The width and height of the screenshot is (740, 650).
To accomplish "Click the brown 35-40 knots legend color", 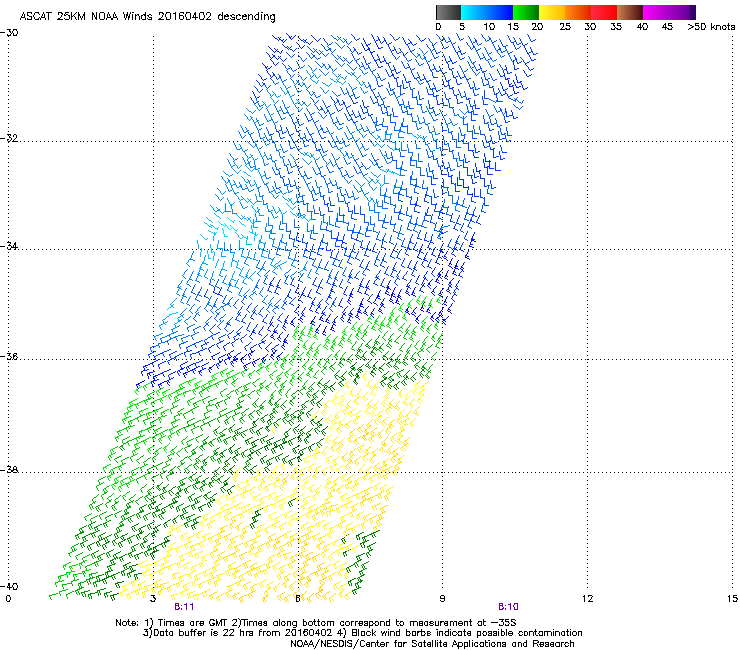I will point(630,12).
